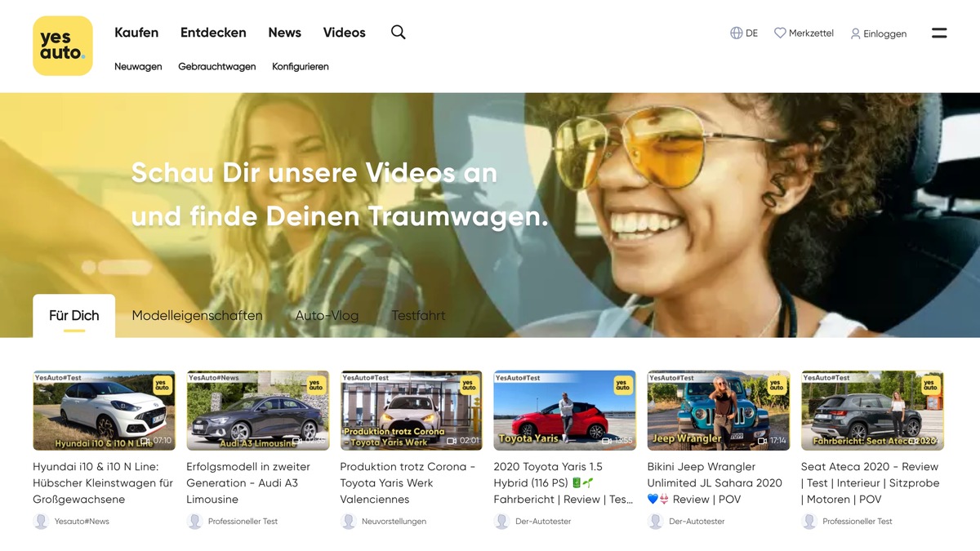The width and height of the screenshot is (980, 551).
Task: Click 'Professioneller Test' under Audi A3 video
Action: coord(243,522)
